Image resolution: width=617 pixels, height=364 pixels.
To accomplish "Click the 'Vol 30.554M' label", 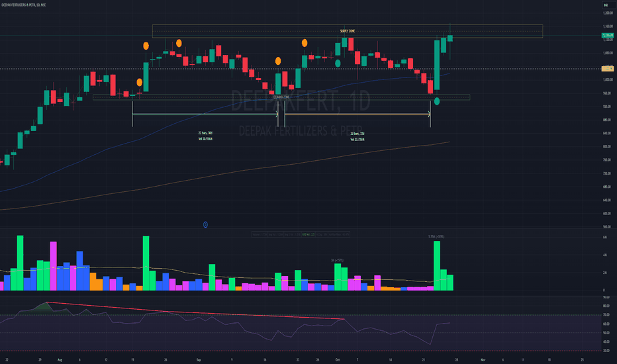I will click(x=205, y=139).
